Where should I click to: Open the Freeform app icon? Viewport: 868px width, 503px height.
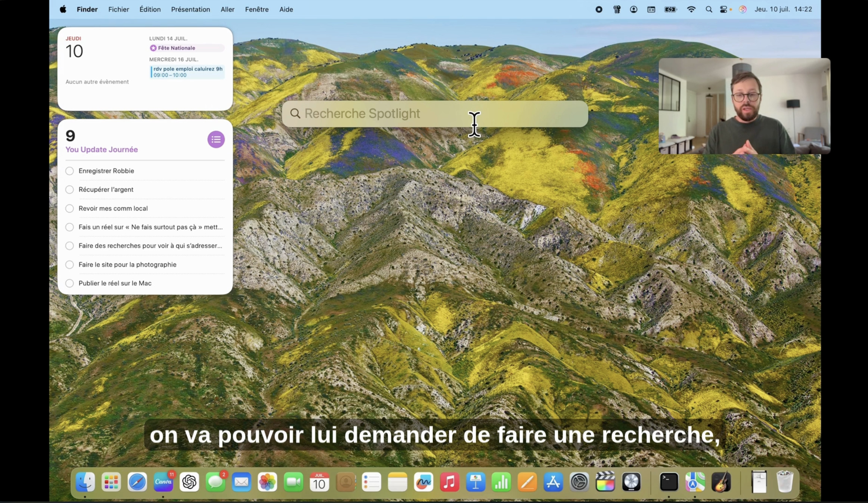pyautogui.click(x=424, y=482)
